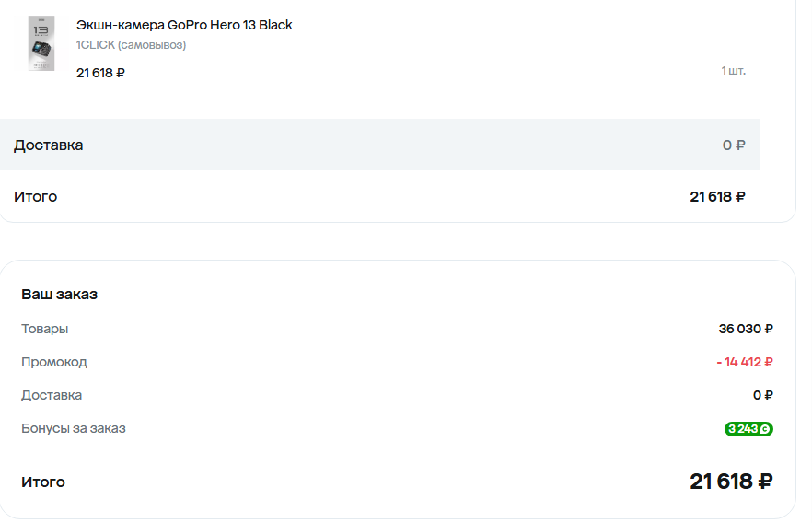Click delivery 0 ₽ in Ваш заказ summary
The width and height of the screenshot is (812, 523).
(x=762, y=395)
